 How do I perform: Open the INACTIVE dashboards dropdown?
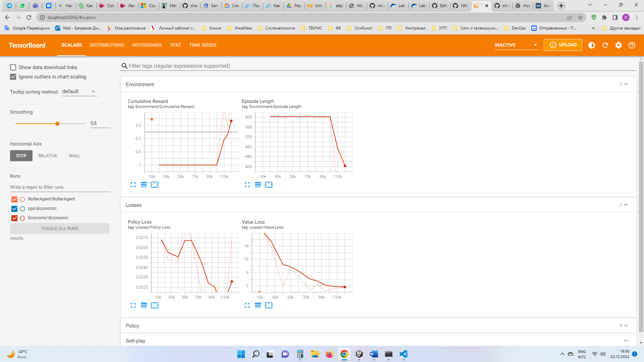click(x=516, y=45)
